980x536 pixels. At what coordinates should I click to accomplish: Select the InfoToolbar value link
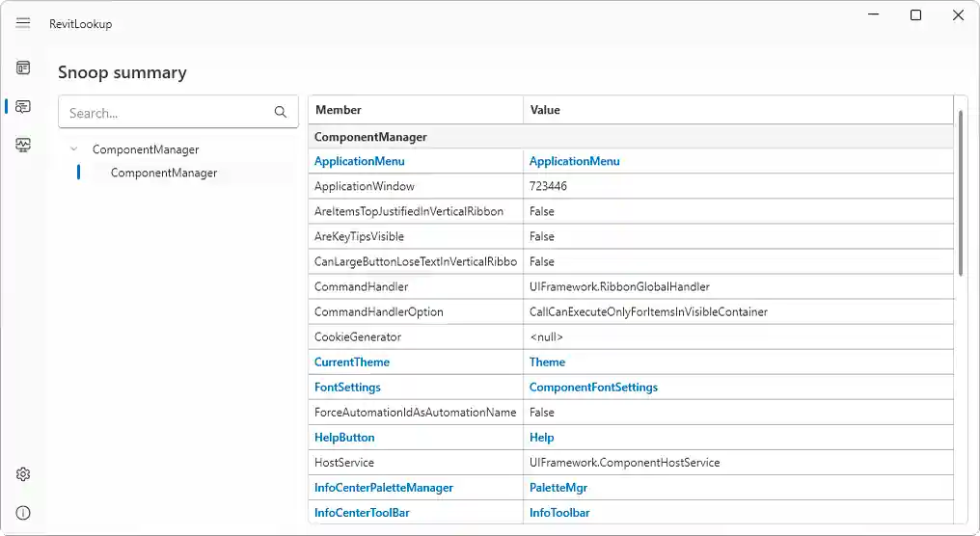point(559,513)
